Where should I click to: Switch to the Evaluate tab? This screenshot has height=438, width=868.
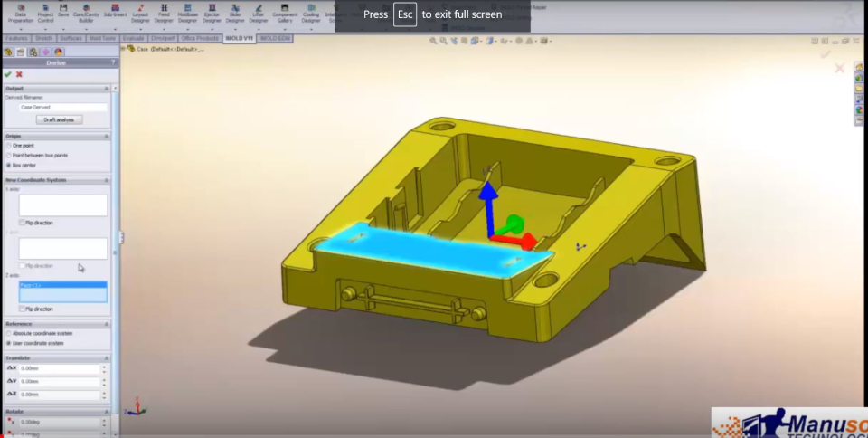tap(134, 38)
